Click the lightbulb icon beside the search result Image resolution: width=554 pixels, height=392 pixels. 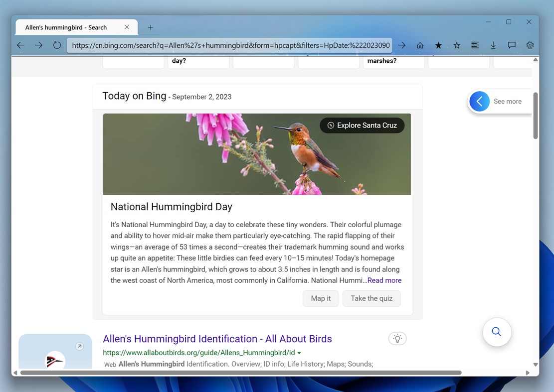397,338
